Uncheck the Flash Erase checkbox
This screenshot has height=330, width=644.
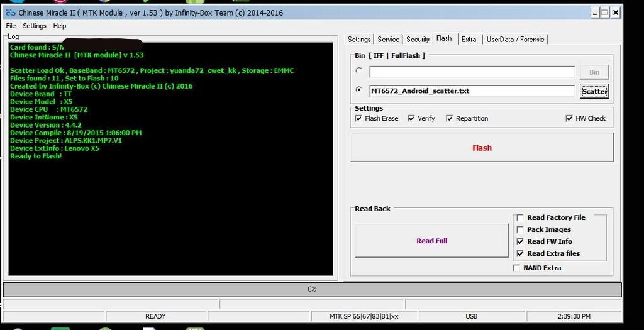[x=359, y=118]
